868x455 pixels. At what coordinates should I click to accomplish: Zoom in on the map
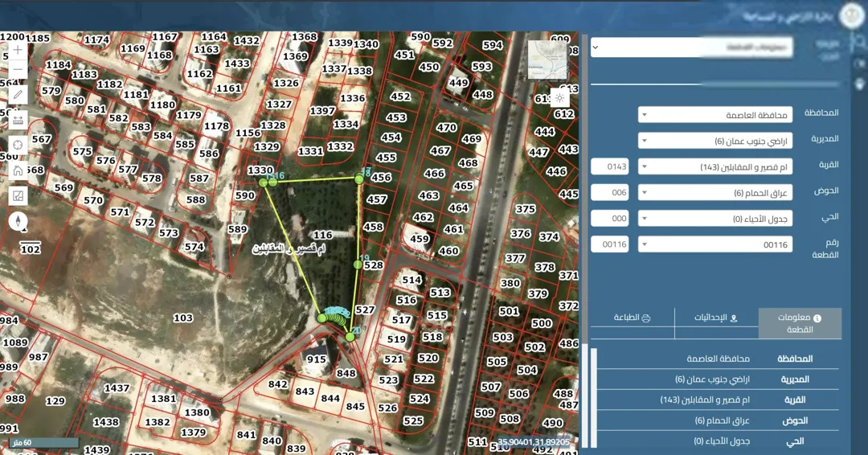tap(18, 50)
